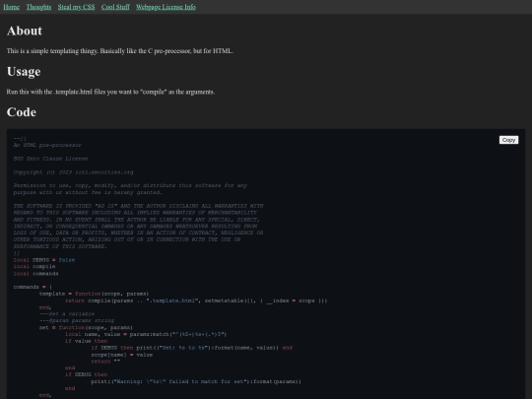This screenshot has height=399, width=532.
Task: Click the 'print(("Warning:' code line
Action: click(x=196, y=381)
